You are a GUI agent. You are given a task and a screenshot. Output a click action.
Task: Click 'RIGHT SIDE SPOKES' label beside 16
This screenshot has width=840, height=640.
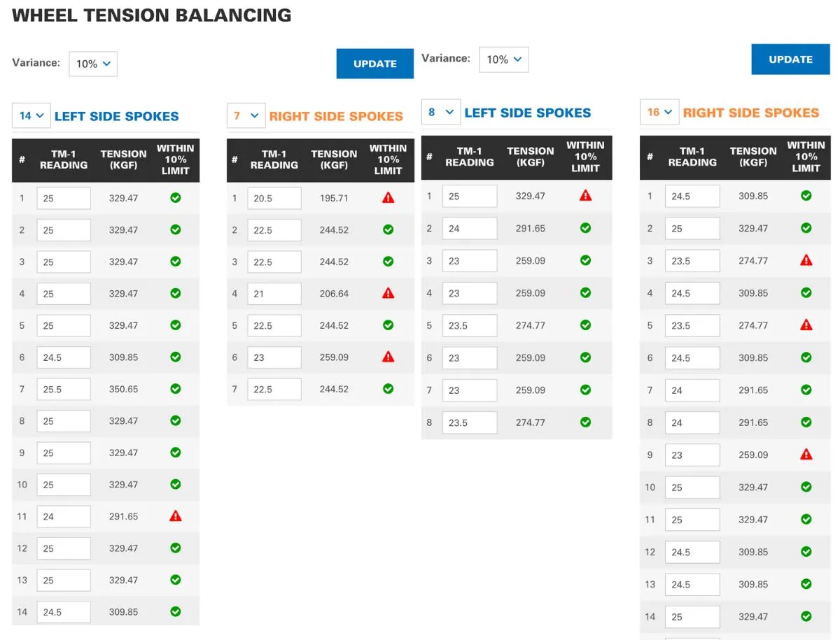[751, 113]
